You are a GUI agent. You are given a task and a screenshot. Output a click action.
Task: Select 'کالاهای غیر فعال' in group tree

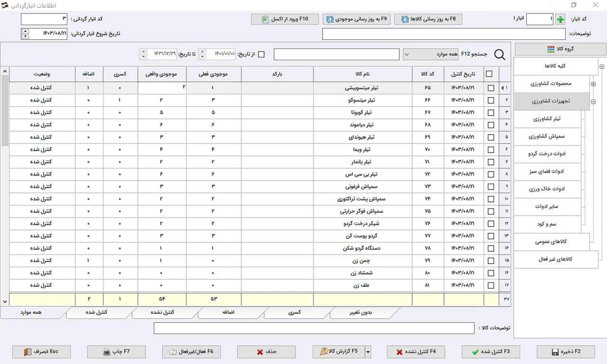coord(556,259)
